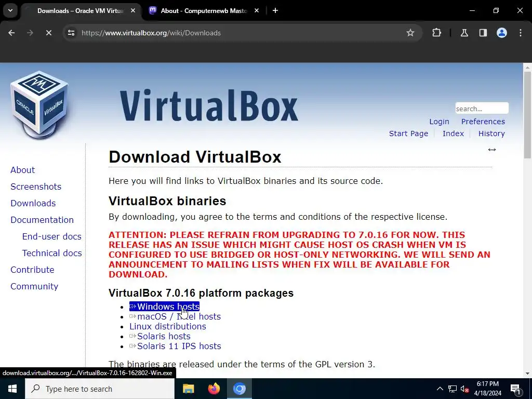
Task: Open the Index link
Action: tap(453, 134)
